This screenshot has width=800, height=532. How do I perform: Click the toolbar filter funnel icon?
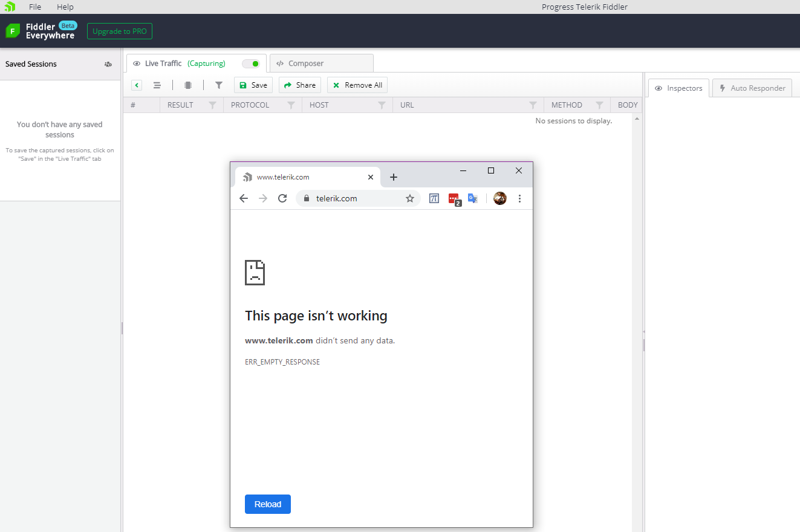coord(219,85)
